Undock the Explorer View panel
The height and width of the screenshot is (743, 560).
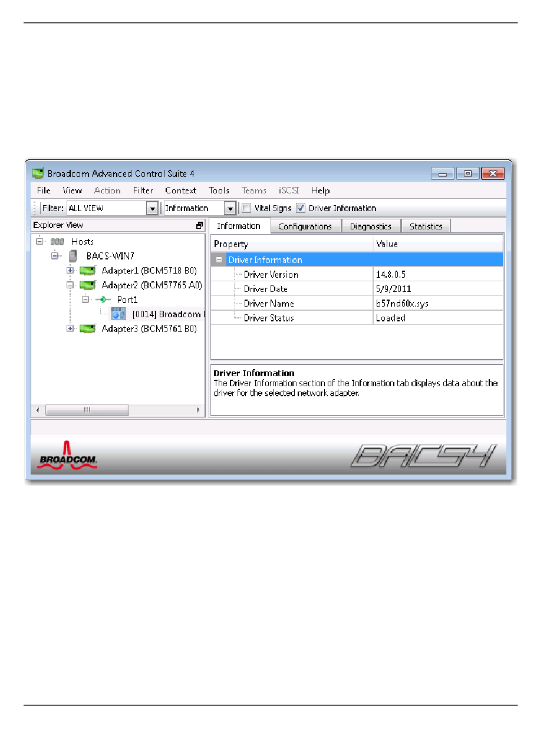pos(200,225)
